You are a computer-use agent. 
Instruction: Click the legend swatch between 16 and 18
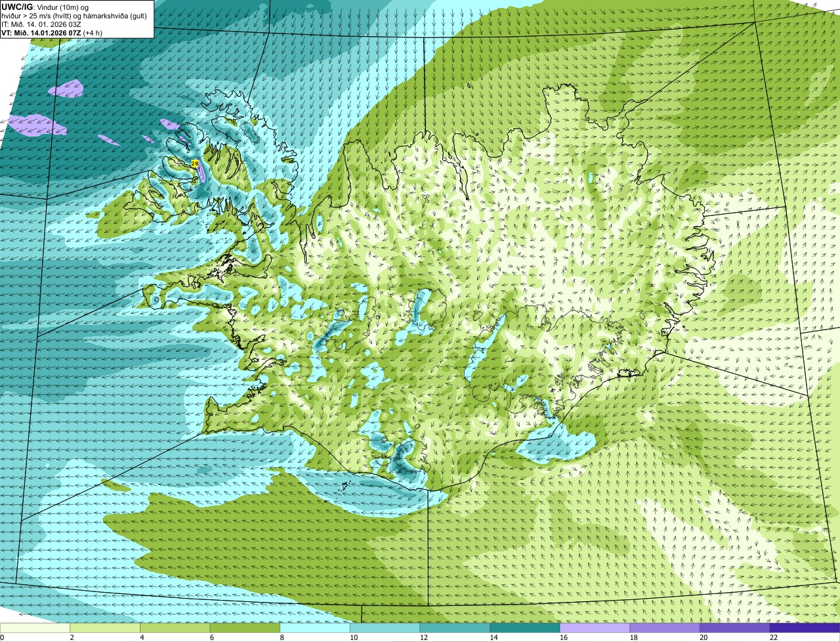595,628
